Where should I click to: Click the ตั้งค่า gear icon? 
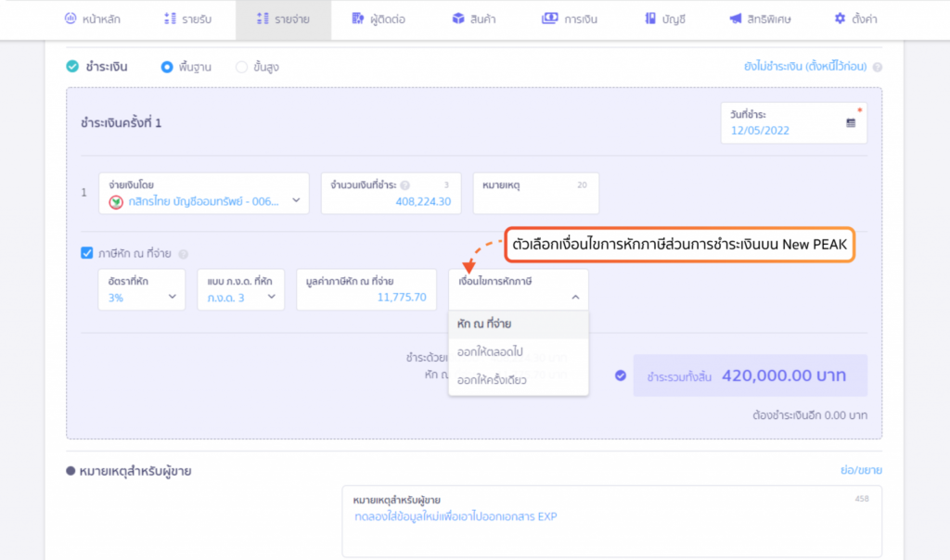point(840,19)
